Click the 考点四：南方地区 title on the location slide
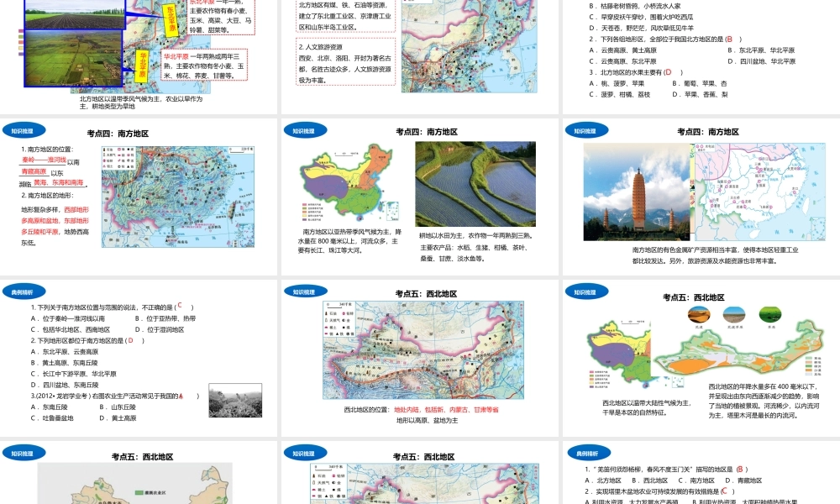Screen dimensions: 840x504 (x=118, y=134)
